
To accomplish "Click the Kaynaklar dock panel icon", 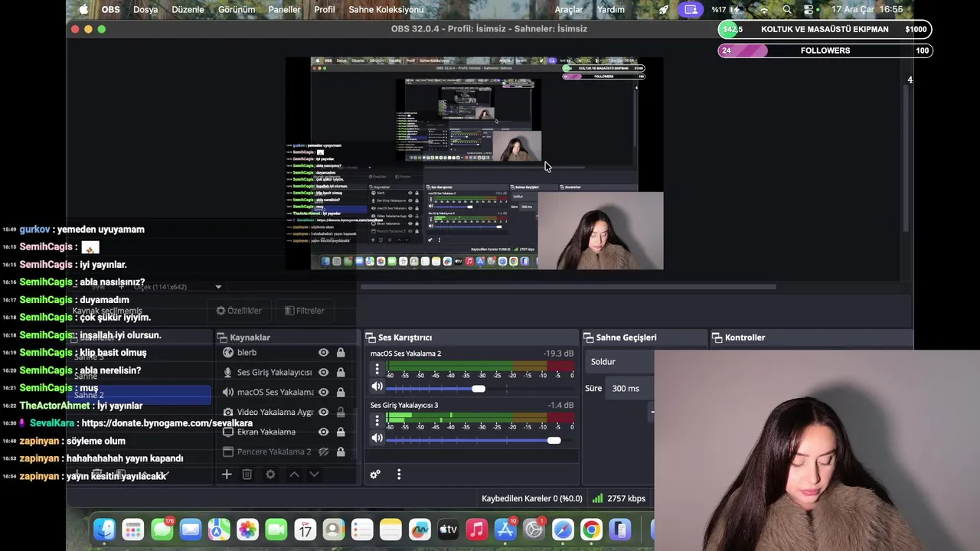I will click(x=222, y=337).
